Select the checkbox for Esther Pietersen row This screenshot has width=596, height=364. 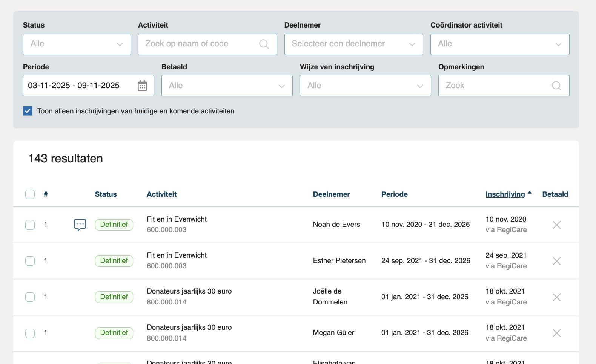(30, 261)
